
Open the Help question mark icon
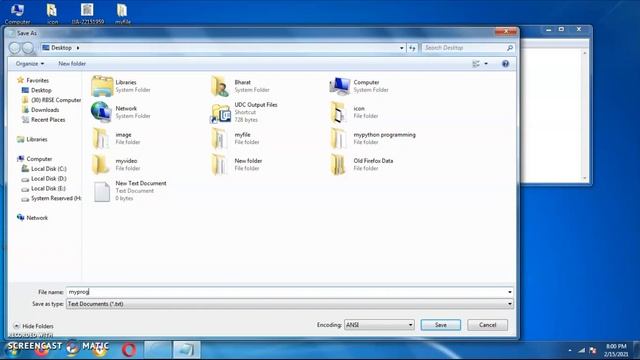tap(505, 64)
